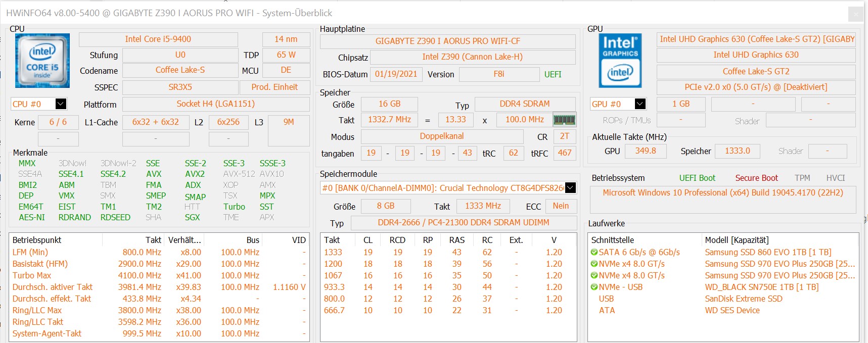Click the Intel UHD Graphics 630 field
This screenshot has height=343, width=868.
[x=756, y=55]
